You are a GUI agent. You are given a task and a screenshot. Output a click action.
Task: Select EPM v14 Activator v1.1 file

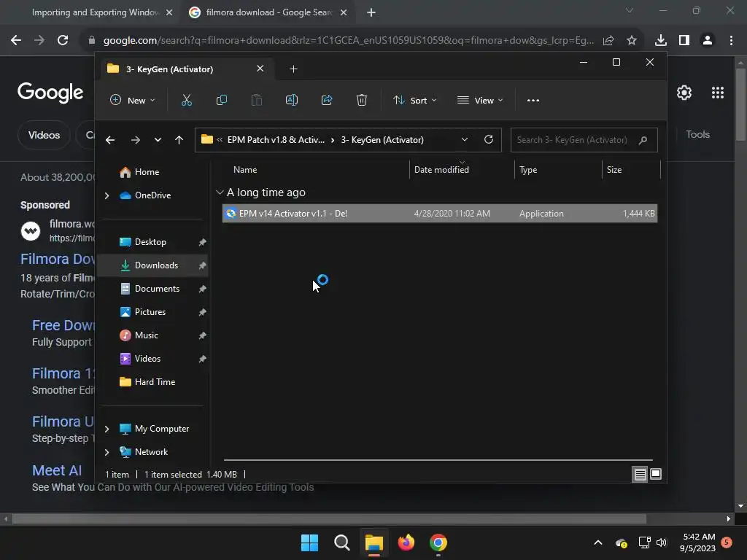click(x=440, y=214)
